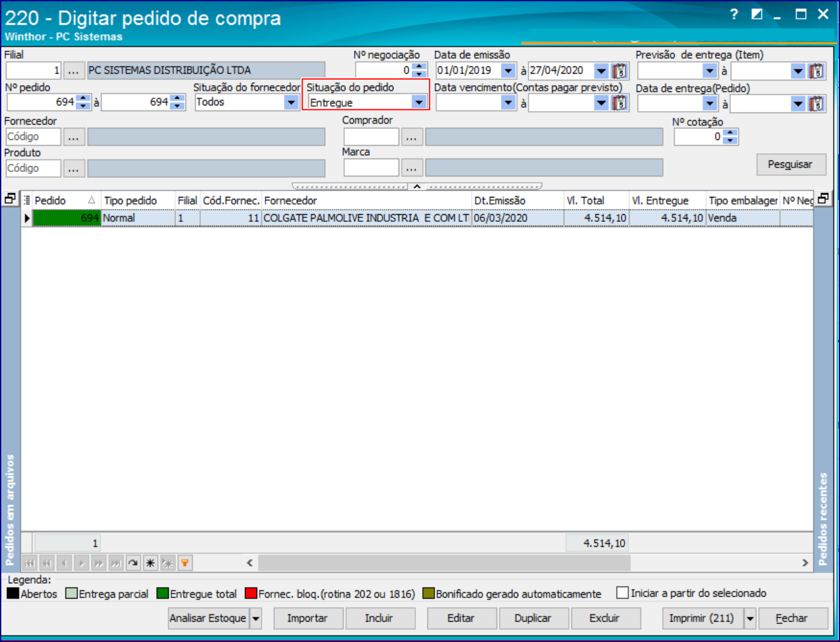Image resolution: width=840 pixels, height=642 pixels.
Task: Click the Incluir button
Action: pyautogui.click(x=379, y=618)
